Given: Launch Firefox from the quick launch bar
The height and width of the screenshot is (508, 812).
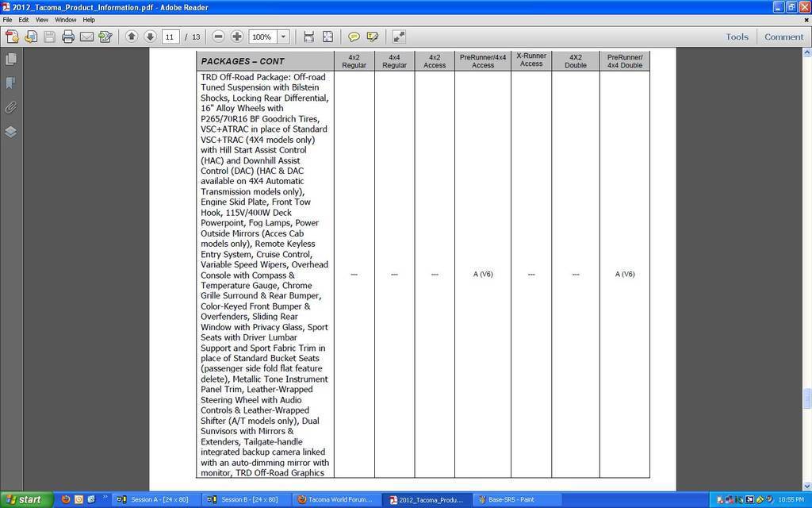Looking at the screenshot, I should (66, 500).
